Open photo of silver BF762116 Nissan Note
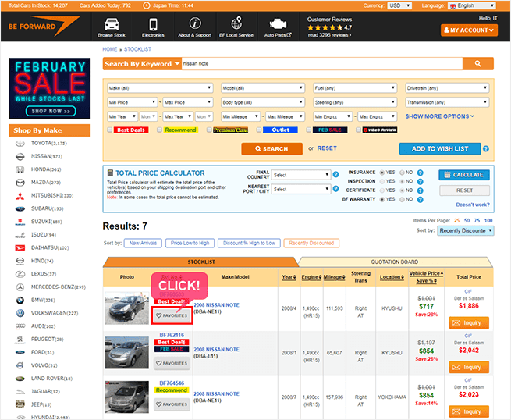 coord(126,353)
